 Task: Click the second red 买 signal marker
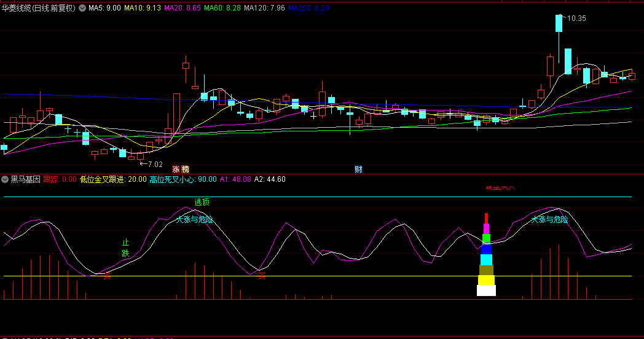pyautogui.click(x=262, y=276)
